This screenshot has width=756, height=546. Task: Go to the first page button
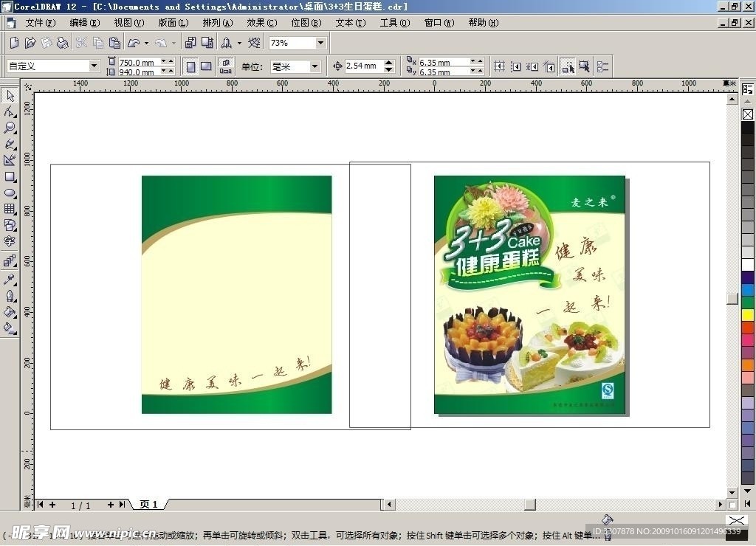click(x=41, y=505)
